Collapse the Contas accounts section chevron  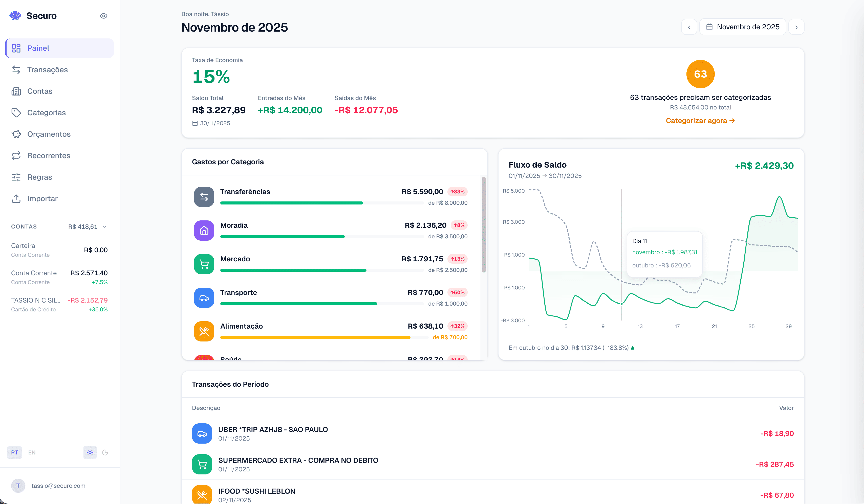tap(105, 226)
